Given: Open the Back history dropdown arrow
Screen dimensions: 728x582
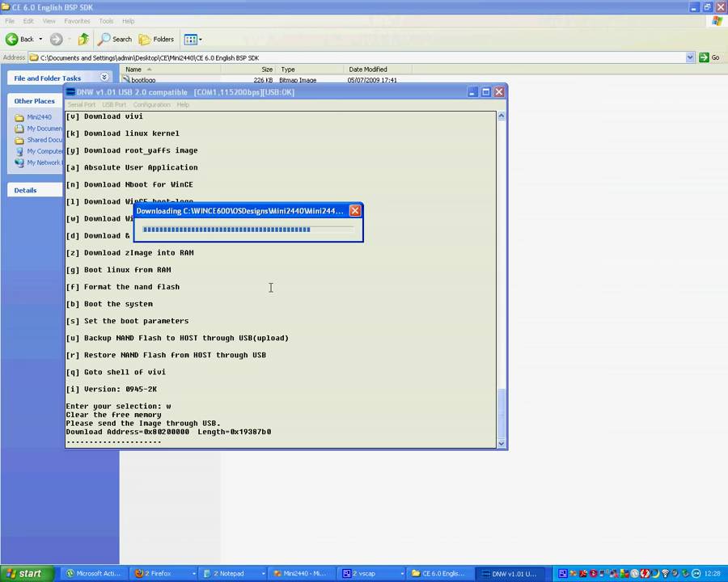Looking at the screenshot, I should pos(41,40).
